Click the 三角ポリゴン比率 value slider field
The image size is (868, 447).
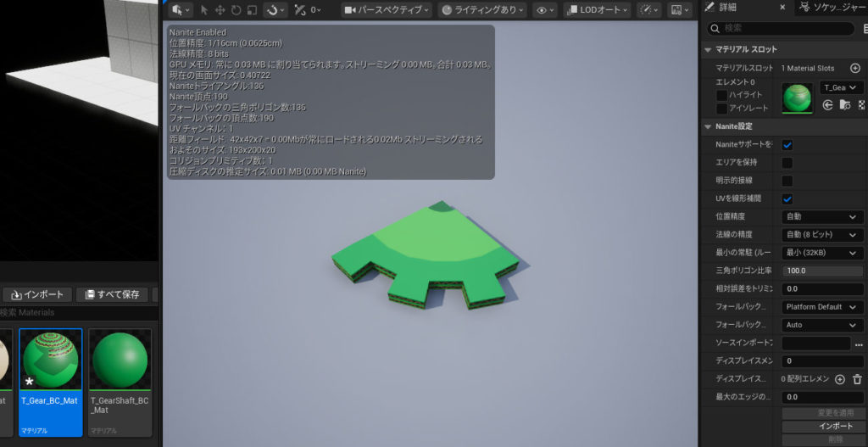[821, 271]
